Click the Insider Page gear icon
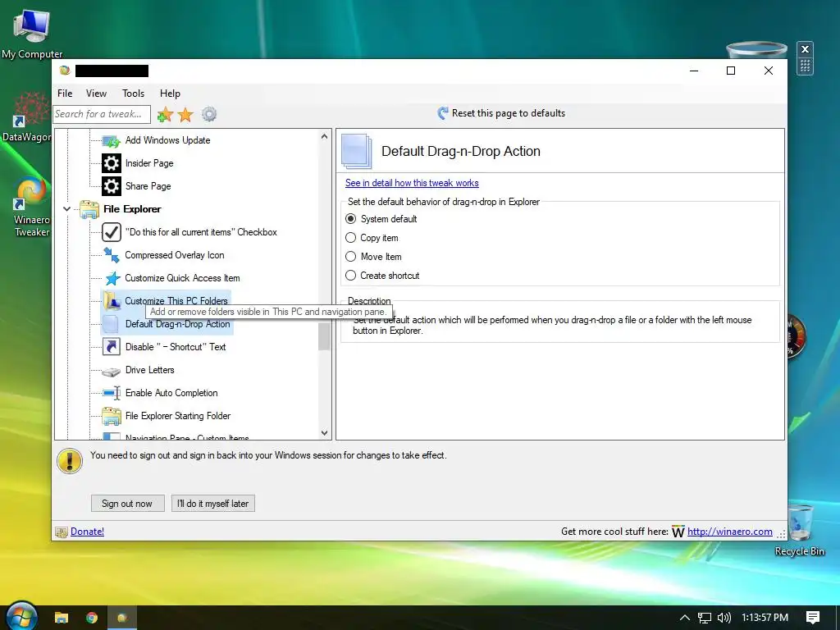The height and width of the screenshot is (630, 840). click(112, 163)
